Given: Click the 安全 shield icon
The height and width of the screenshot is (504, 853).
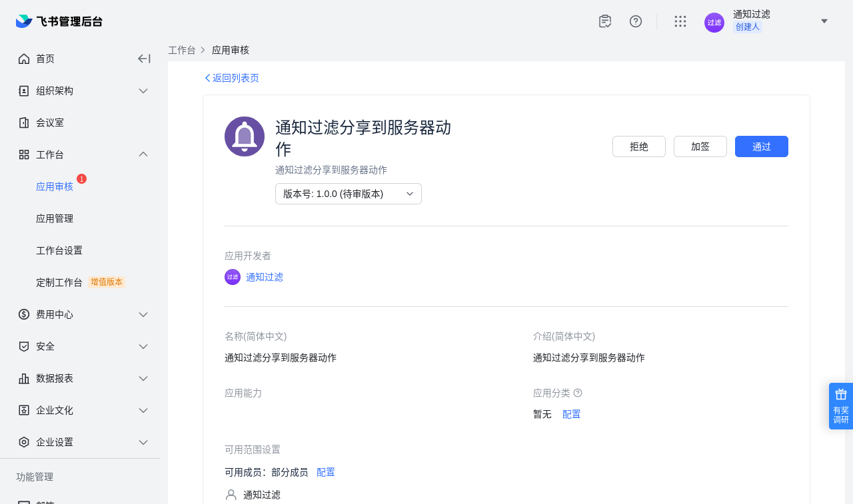Looking at the screenshot, I should (24, 346).
